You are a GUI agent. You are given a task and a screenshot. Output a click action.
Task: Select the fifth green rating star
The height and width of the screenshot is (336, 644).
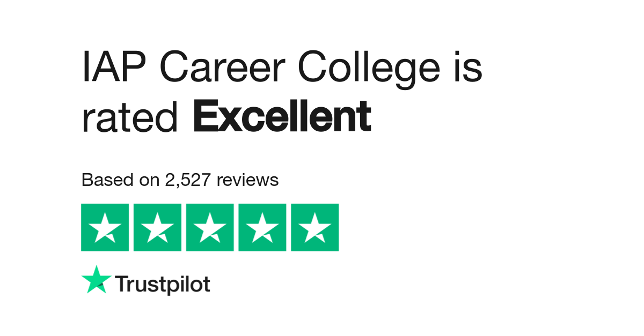[x=315, y=227]
